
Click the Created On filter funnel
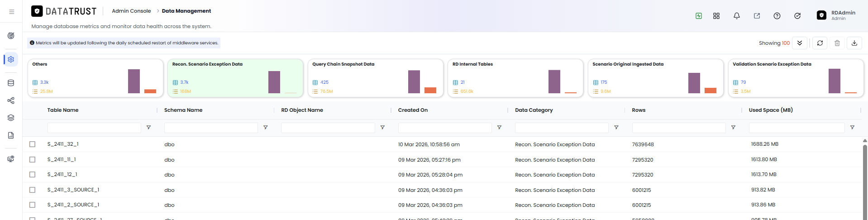(x=499, y=128)
